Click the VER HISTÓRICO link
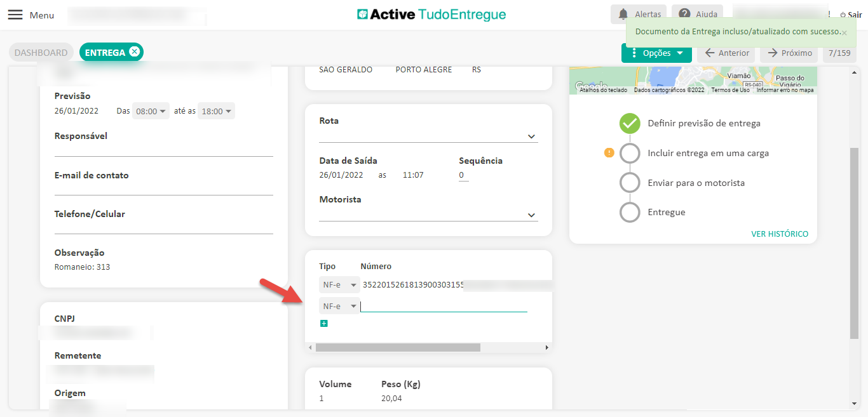Screen dimensions: 868x417 (780, 234)
